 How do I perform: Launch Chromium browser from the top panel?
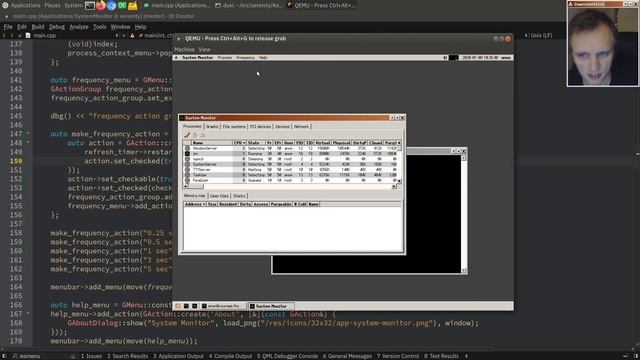111,5
